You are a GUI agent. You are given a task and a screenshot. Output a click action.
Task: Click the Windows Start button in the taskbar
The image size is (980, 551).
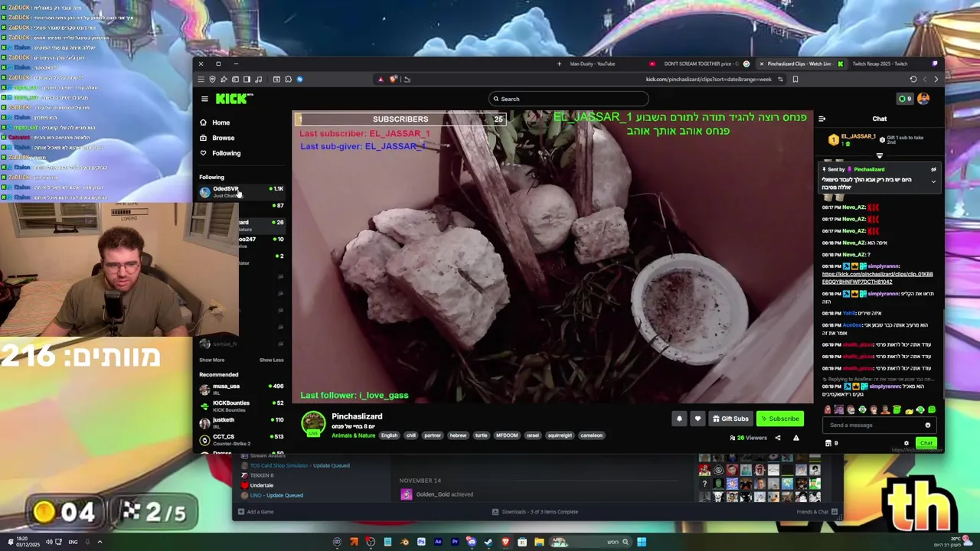pos(642,542)
